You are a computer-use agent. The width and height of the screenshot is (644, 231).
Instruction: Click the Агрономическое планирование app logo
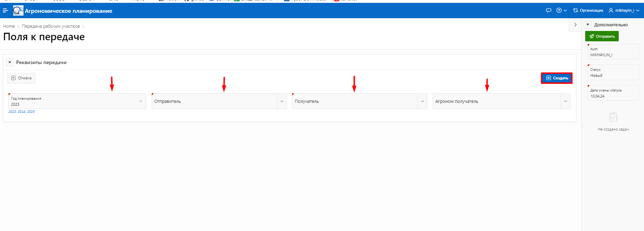point(18,11)
